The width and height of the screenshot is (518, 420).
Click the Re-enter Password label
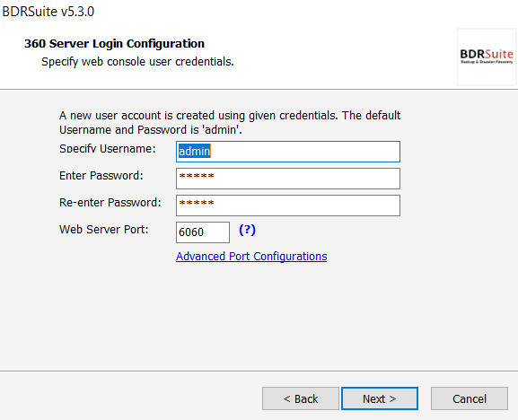(110, 203)
